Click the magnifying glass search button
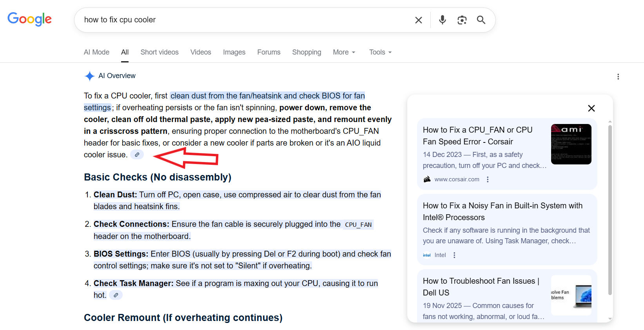The height and width of the screenshot is (330, 644). coord(481,20)
